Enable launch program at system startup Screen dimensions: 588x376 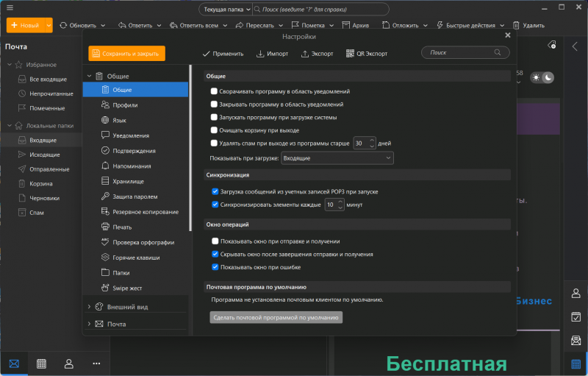(214, 118)
